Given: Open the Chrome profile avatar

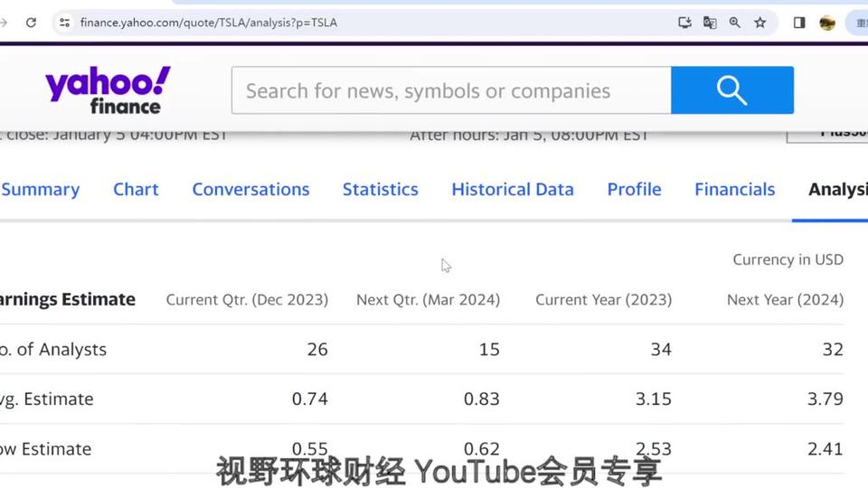Looking at the screenshot, I should (x=827, y=23).
